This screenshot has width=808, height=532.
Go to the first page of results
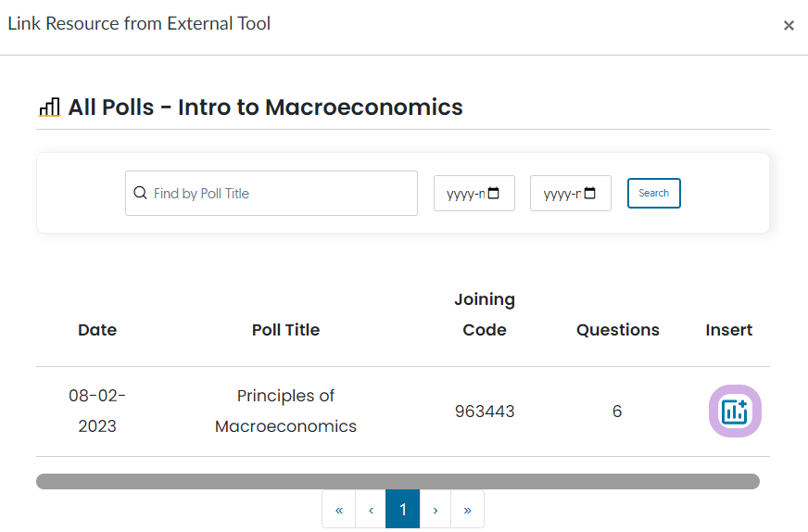coord(338,510)
